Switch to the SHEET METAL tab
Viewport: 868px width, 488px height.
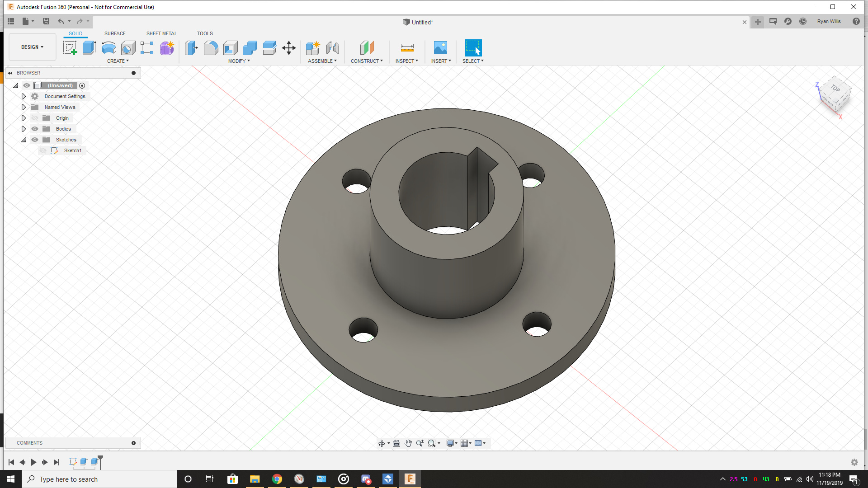tap(161, 33)
